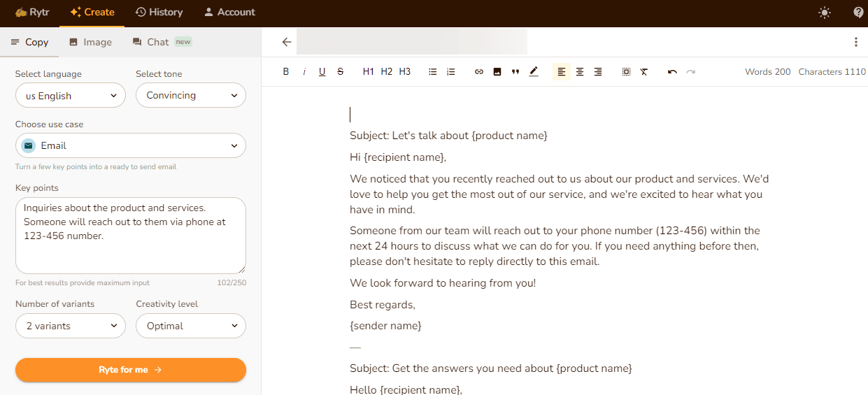Toggle bold formatting in editor toolbar

tap(285, 72)
